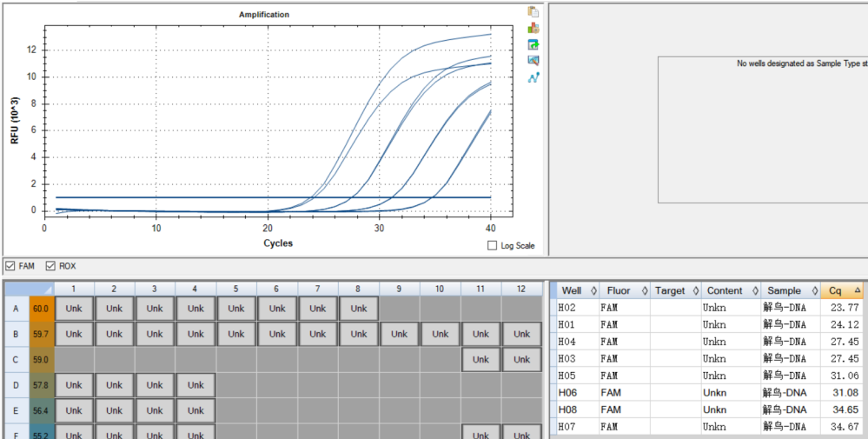Uncheck the FAM fluorophore checkbox
The height and width of the screenshot is (439, 868).
[10, 266]
